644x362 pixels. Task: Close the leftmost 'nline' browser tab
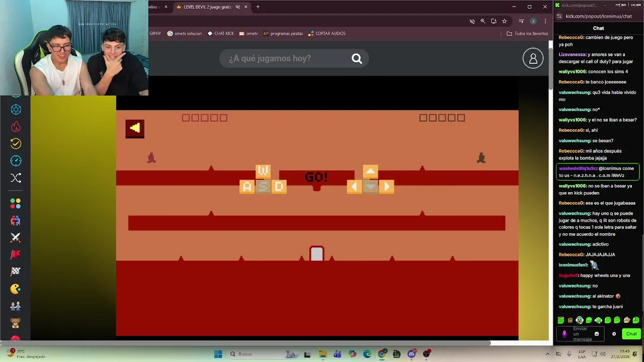click(166, 7)
